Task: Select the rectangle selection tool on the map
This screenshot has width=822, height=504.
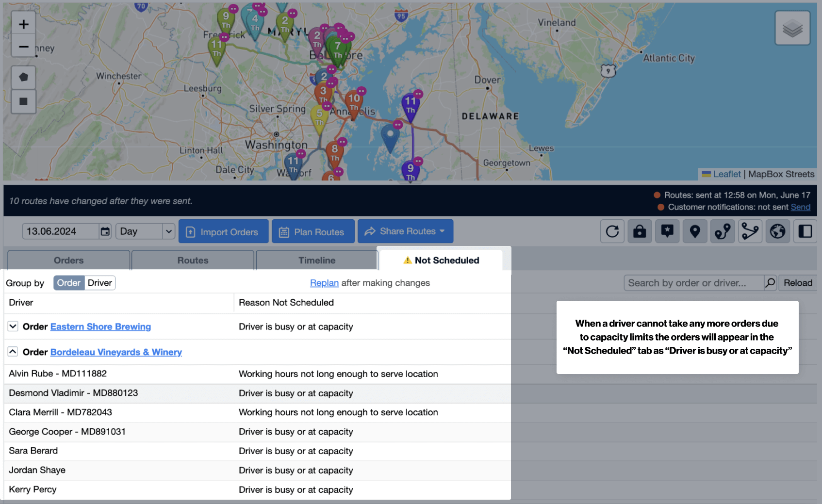Action: tap(23, 102)
